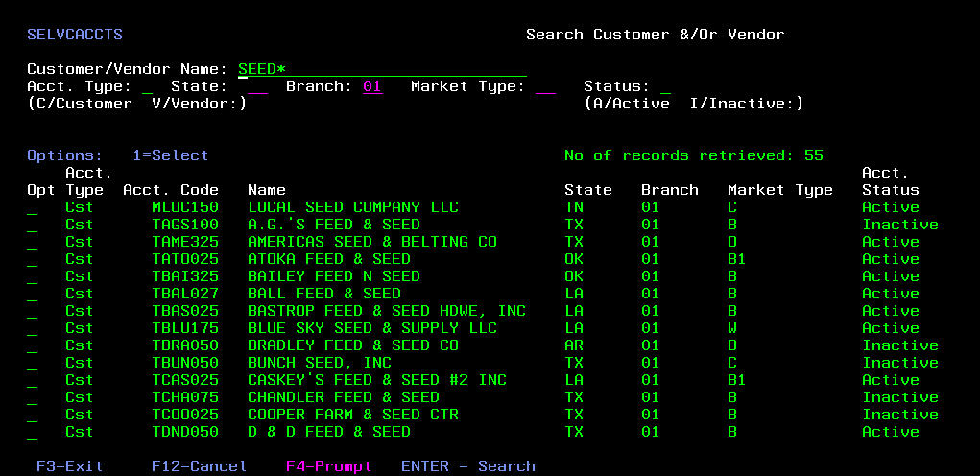Click the Customer/Vendor Name search field

(382, 69)
